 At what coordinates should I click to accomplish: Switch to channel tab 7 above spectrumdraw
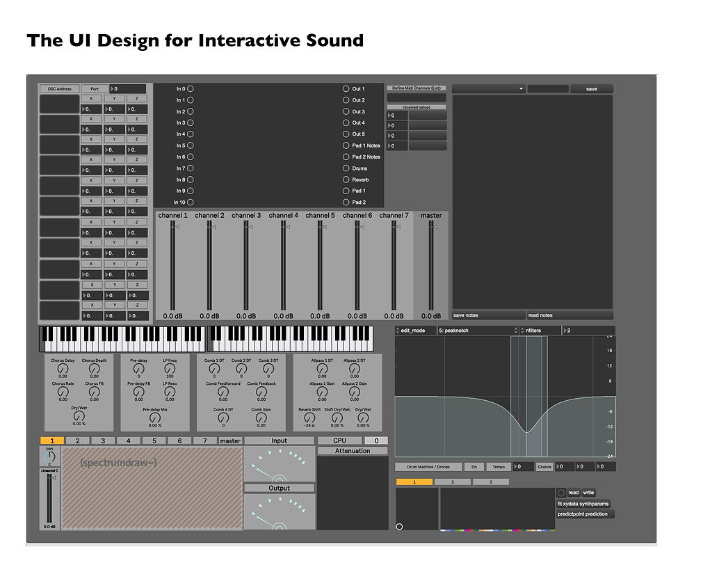click(204, 441)
